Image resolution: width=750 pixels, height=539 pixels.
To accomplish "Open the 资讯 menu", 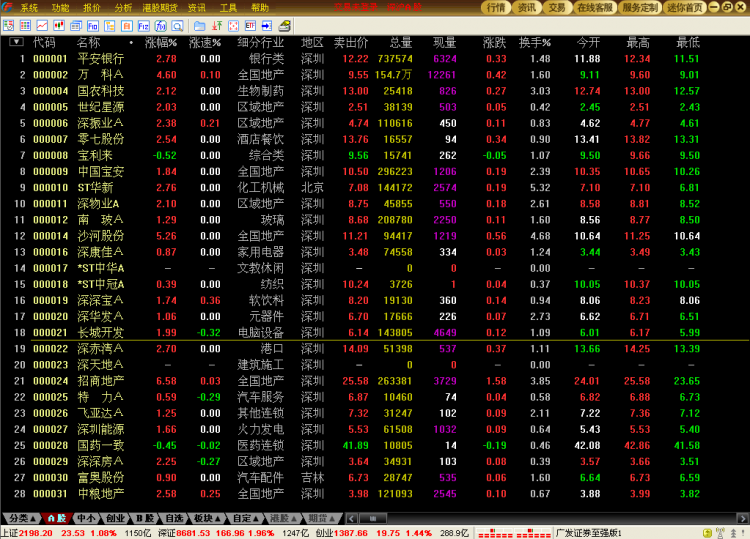I will [197, 8].
